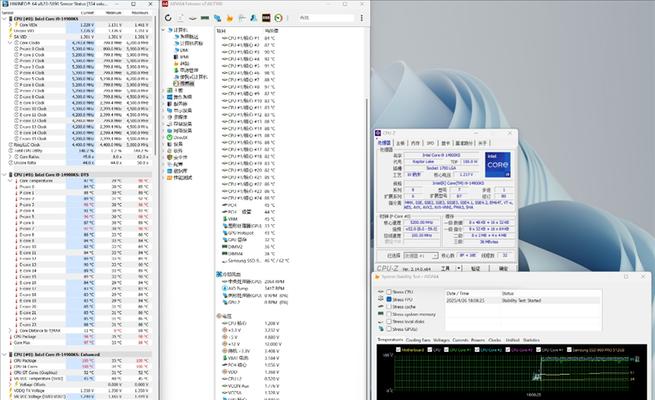
Task: Click the green clock icon in AIDA64 toolbar
Action: point(278,18)
